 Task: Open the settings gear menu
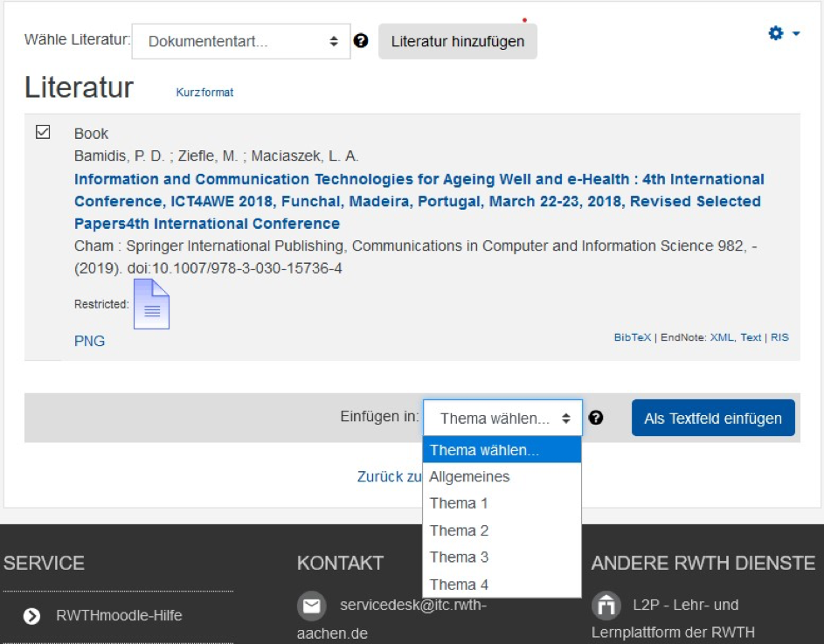774,32
